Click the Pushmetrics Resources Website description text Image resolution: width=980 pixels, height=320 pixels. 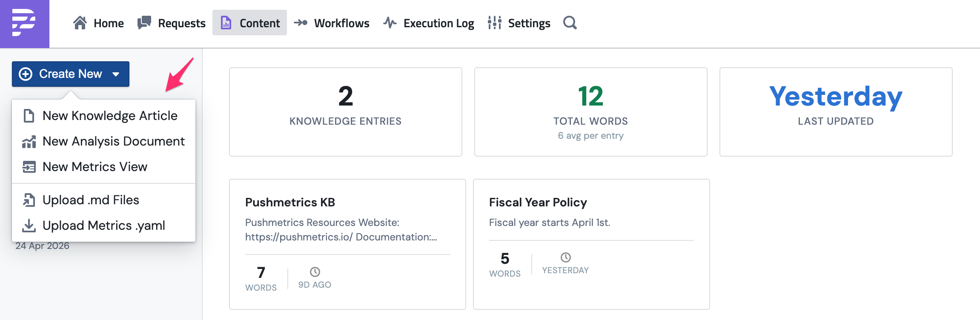coord(341,230)
